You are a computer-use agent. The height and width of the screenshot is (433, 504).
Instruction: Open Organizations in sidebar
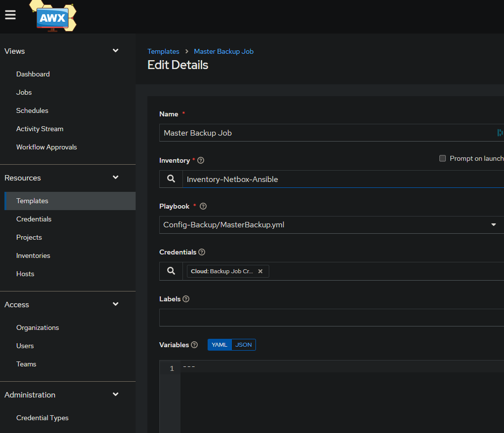click(x=37, y=327)
